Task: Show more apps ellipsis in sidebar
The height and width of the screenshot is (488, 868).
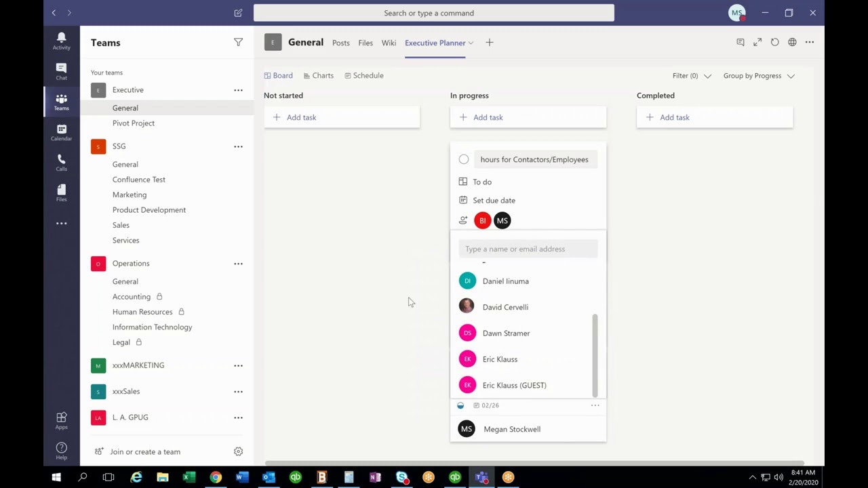Action: tap(61, 223)
